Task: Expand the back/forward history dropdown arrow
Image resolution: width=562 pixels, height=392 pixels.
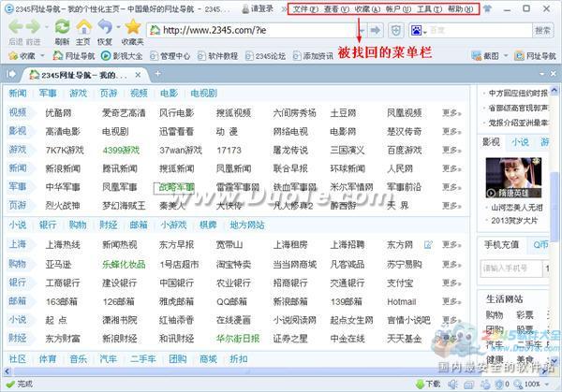Action: coord(47,27)
